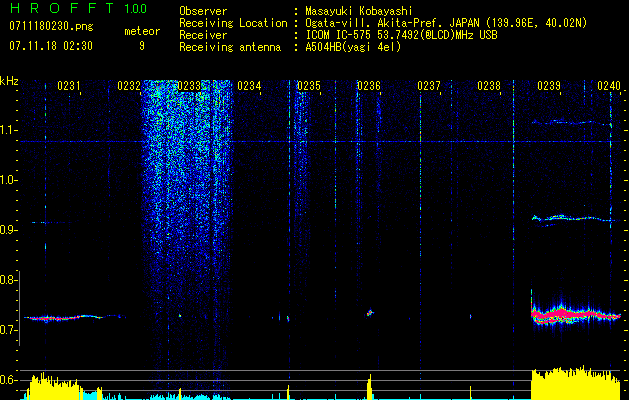Click the 1.0 kHz axis label
Screen dimensions: 629x400
pos(7,180)
